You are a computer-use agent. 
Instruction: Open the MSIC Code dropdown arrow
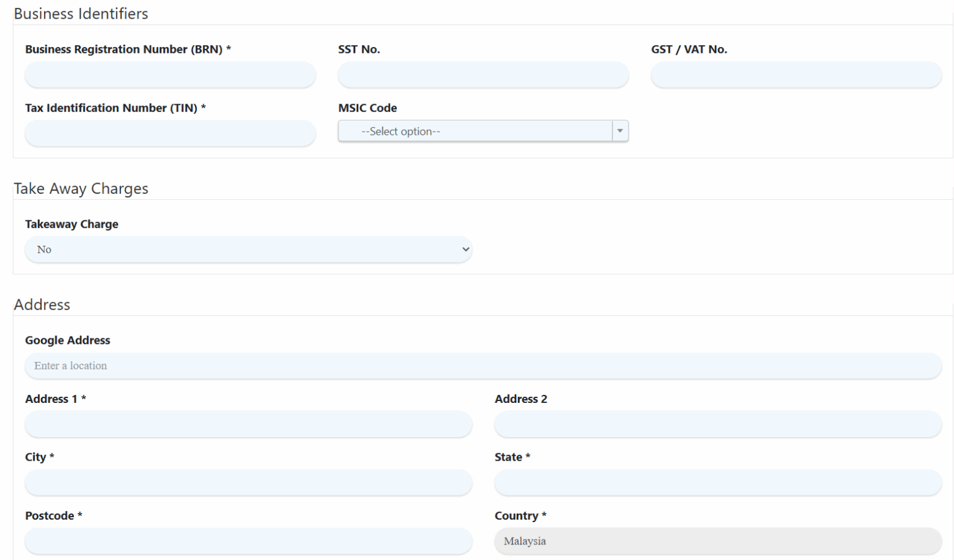point(619,131)
